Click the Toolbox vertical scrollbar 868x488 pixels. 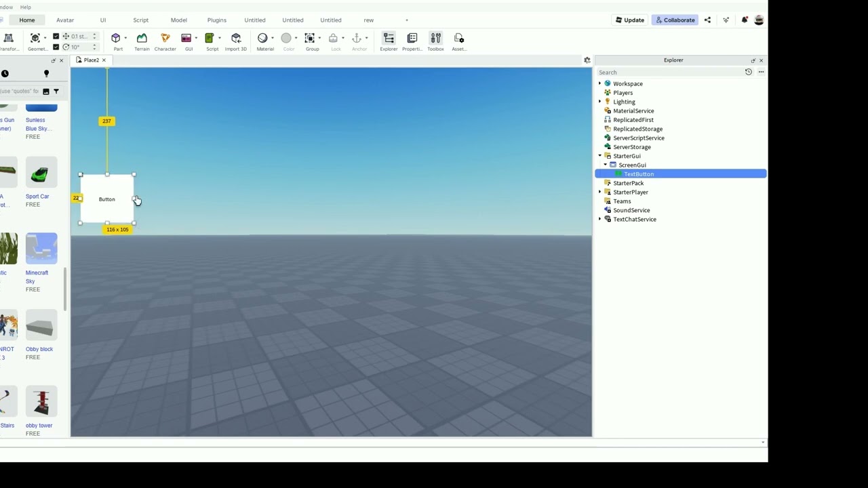(66, 289)
